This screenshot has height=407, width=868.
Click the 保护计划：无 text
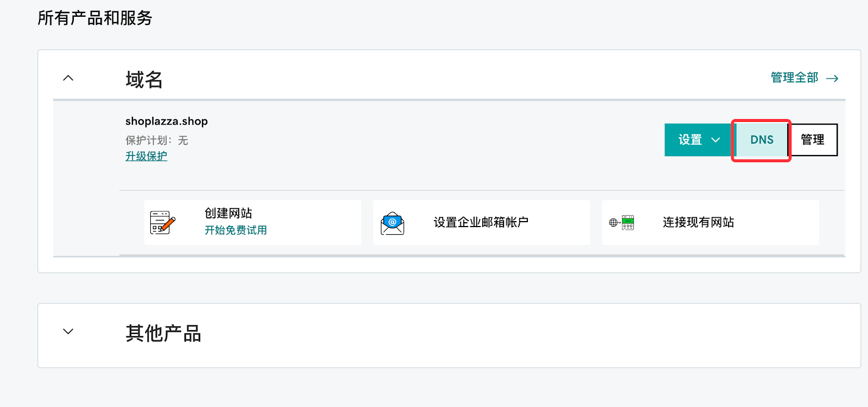[157, 140]
